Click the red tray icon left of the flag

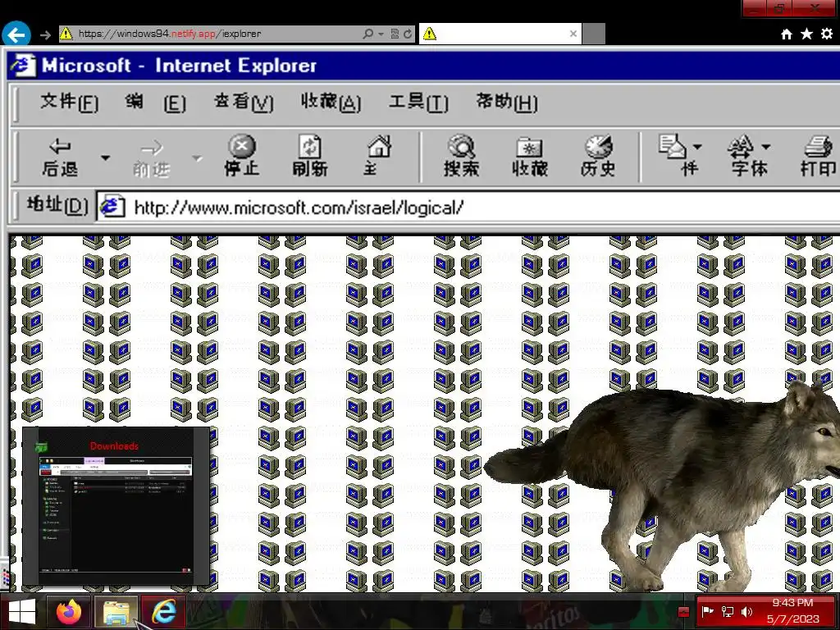pos(683,611)
